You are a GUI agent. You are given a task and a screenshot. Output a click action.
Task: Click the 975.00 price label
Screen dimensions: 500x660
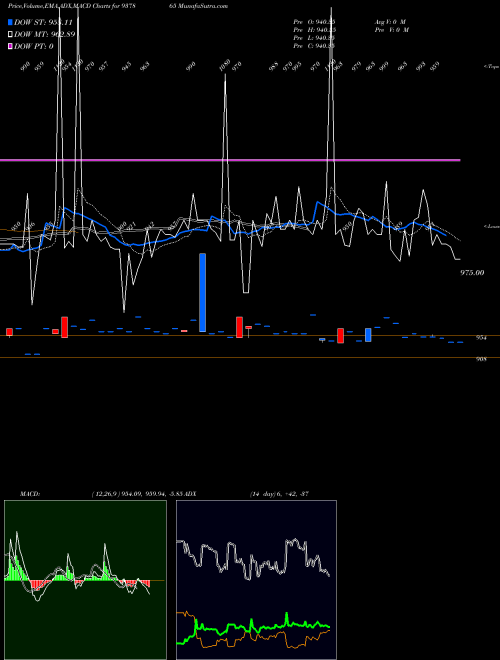(472, 273)
